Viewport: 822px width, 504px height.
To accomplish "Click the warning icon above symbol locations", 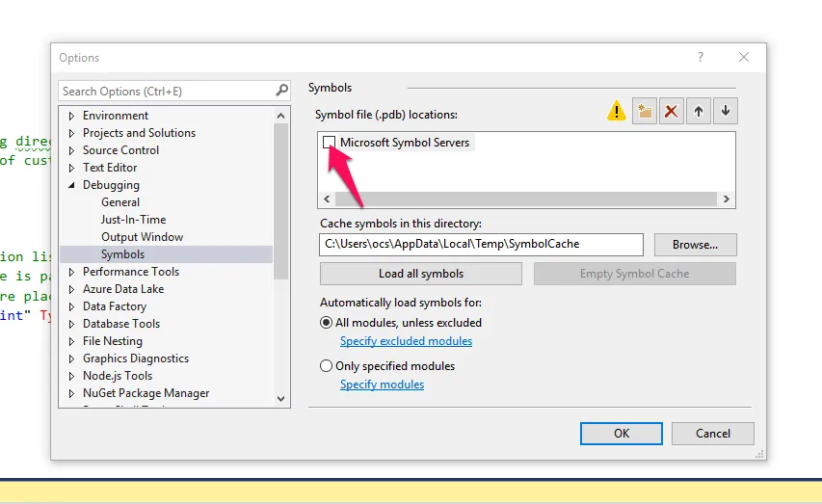I will [x=617, y=111].
